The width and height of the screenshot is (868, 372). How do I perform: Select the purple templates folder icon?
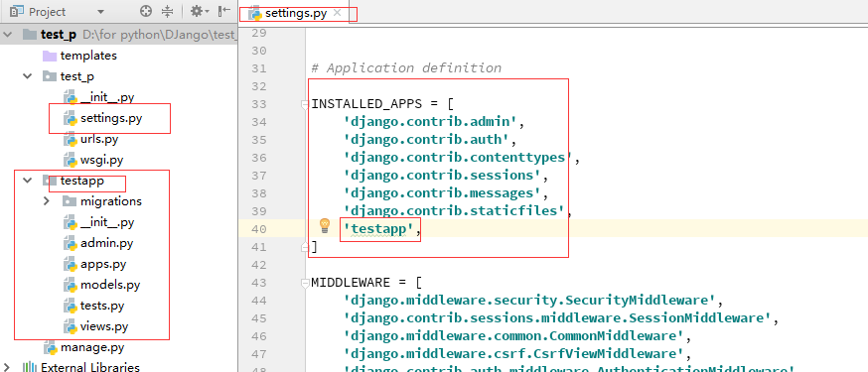50,56
